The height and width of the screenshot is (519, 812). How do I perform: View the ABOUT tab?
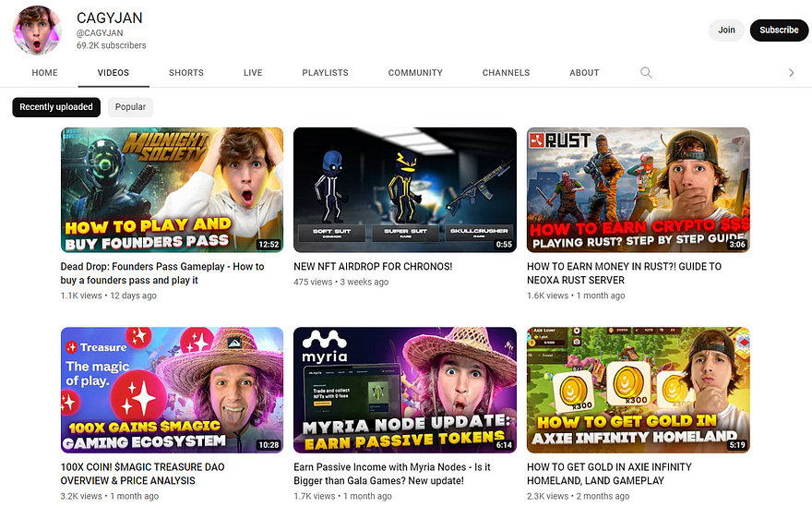point(584,73)
